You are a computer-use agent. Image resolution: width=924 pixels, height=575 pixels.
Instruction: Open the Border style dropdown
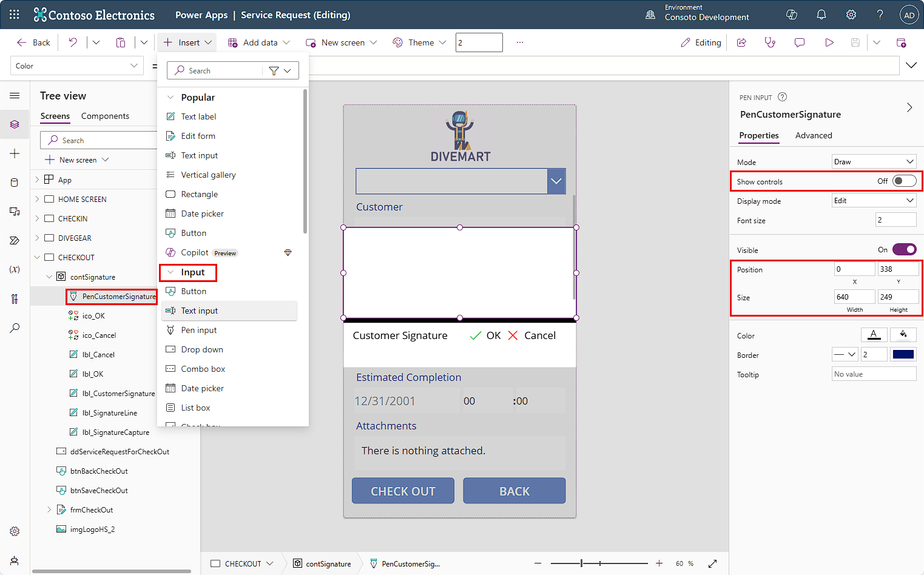[845, 354]
